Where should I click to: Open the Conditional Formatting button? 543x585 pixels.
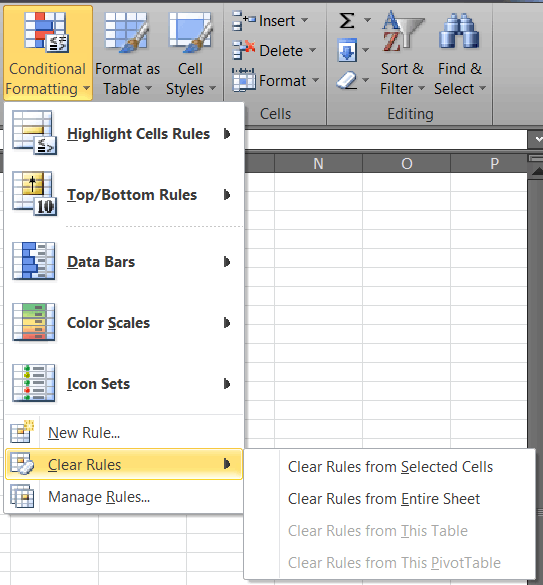click(x=48, y=53)
